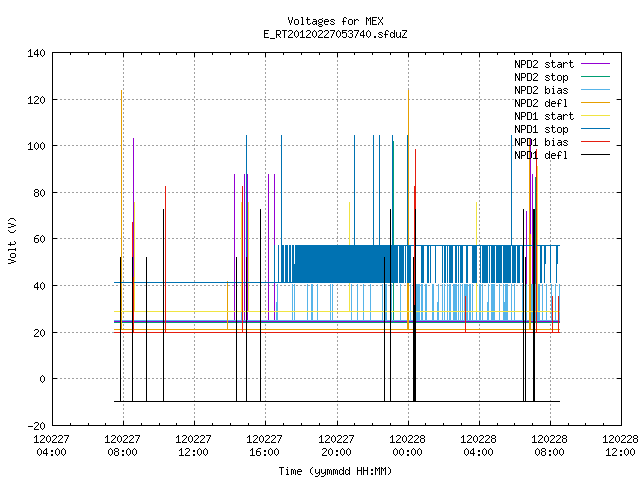Click the y-axis tick value 80
The image size is (640, 480).
[39, 193]
